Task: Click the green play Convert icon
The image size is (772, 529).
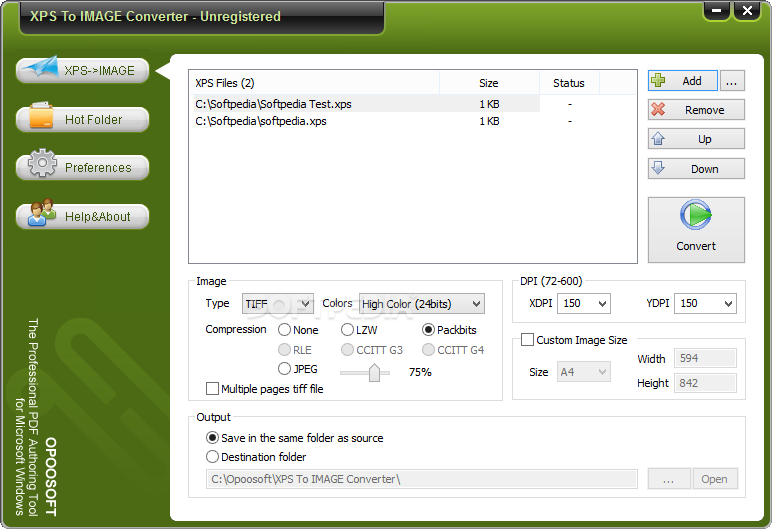Action: pos(696,215)
